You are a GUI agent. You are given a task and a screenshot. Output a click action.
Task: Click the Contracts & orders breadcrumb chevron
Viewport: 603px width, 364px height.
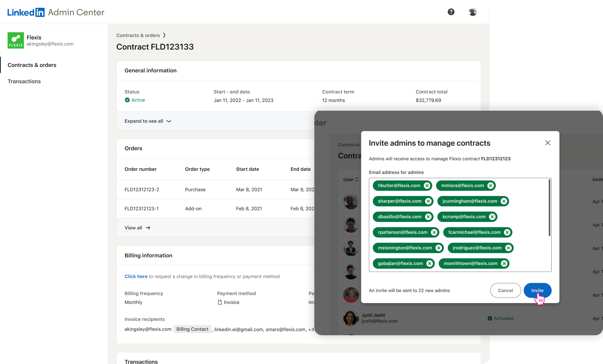coord(164,35)
